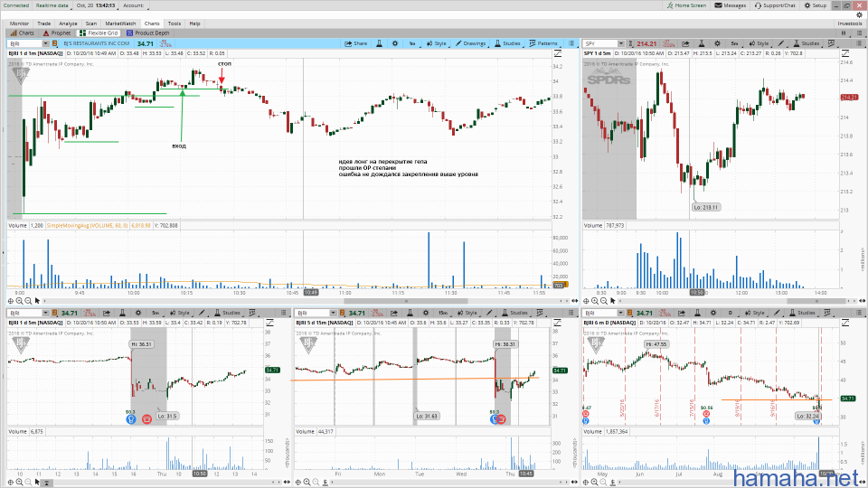Viewport: 868px width, 488px height.
Task: Open chart settings gear in BJRI 1m chart
Action: (x=395, y=43)
